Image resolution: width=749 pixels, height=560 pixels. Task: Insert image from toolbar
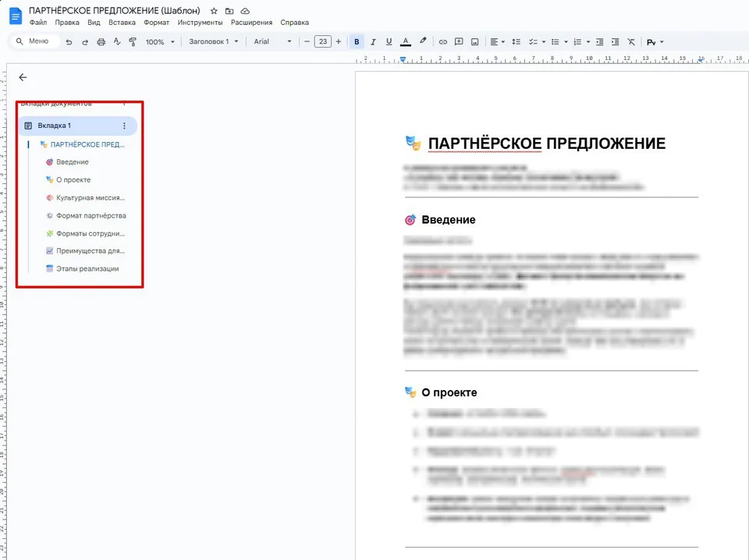click(475, 42)
